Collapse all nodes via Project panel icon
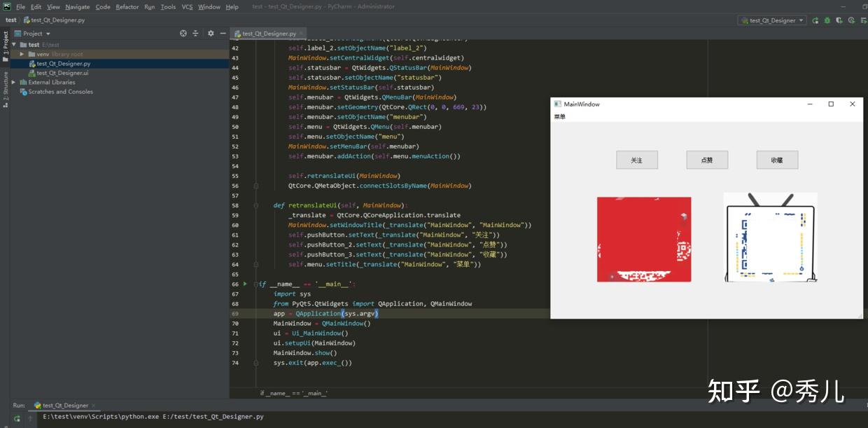 click(x=195, y=33)
